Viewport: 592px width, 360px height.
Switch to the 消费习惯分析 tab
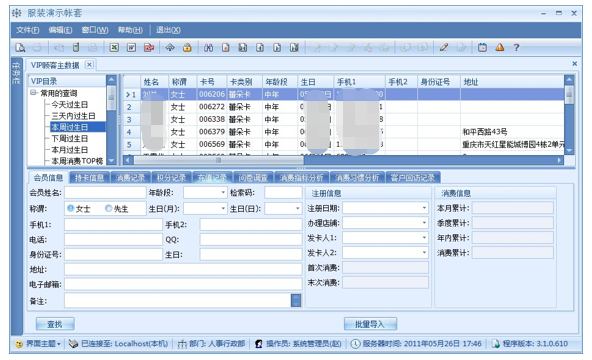(357, 177)
